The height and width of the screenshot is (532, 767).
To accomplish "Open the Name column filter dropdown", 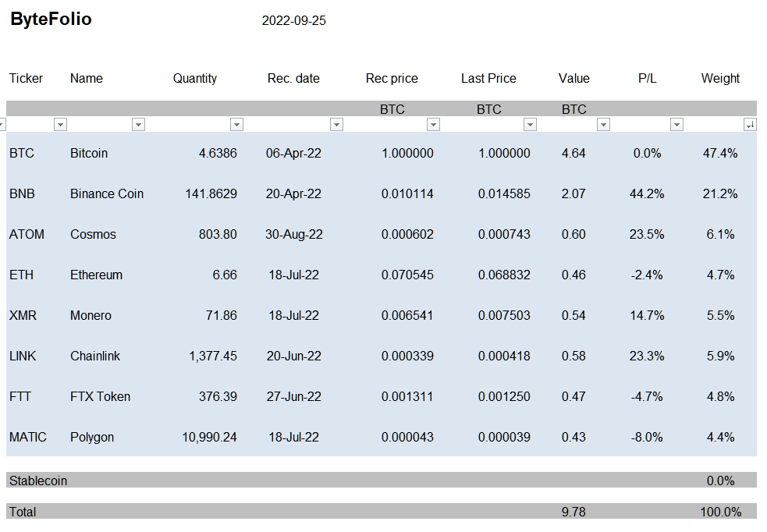I will tap(138, 125).
